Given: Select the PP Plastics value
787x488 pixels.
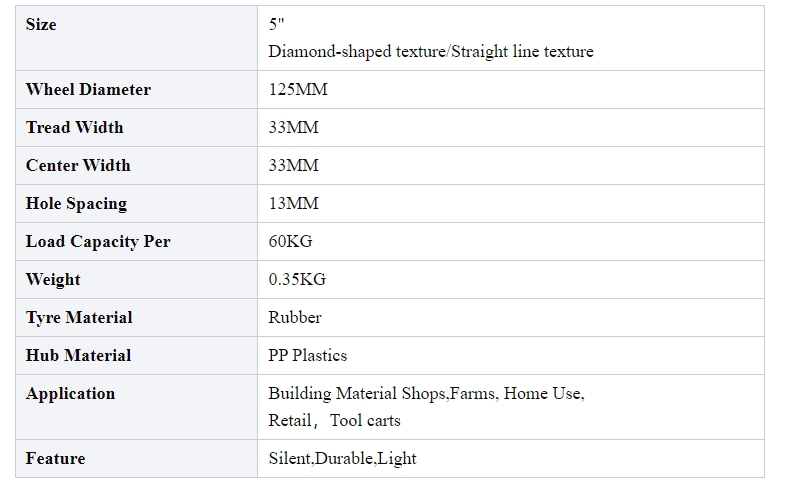Looking at the screenshot, I should (x=308, y=356).
